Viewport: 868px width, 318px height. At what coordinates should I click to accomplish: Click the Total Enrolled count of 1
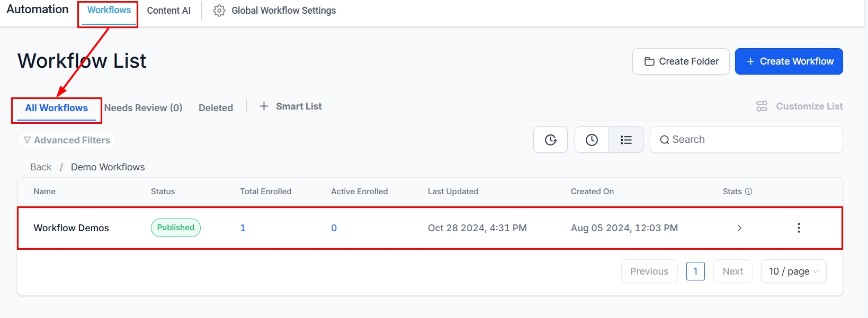243,228
